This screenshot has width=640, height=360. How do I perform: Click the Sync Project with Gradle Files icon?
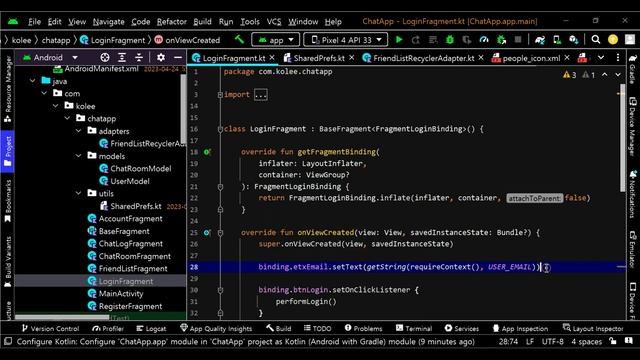540,40
